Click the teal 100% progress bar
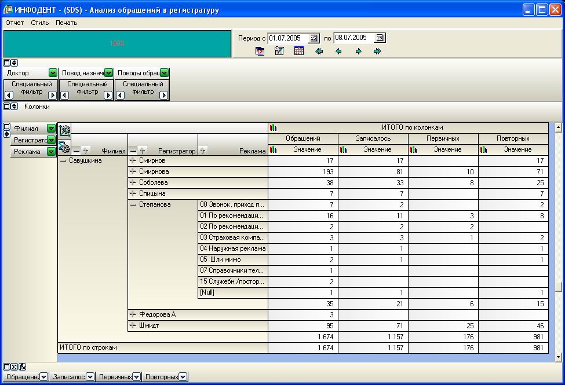The width and height of the screenshot is (565, 385). (x=117, y=44)
